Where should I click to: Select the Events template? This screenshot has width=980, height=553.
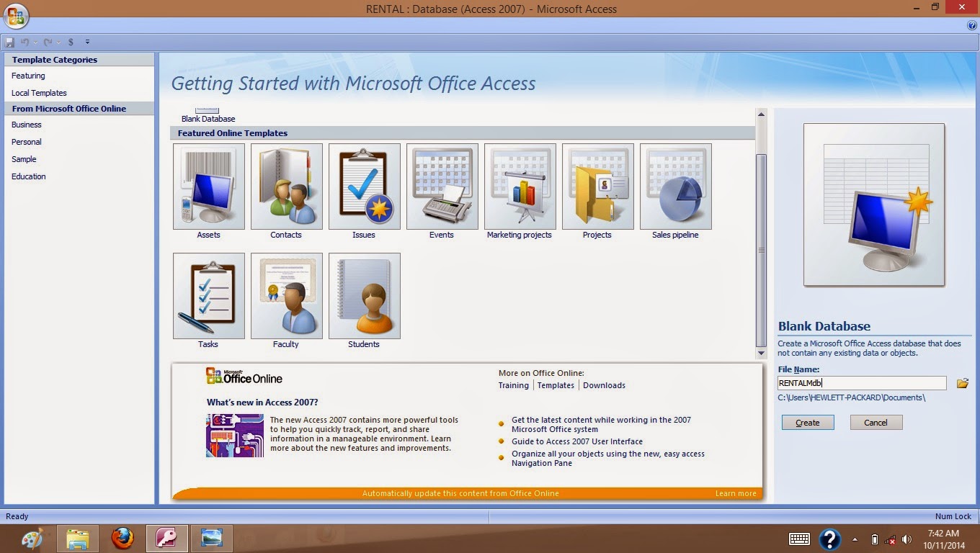click(442, 186)
